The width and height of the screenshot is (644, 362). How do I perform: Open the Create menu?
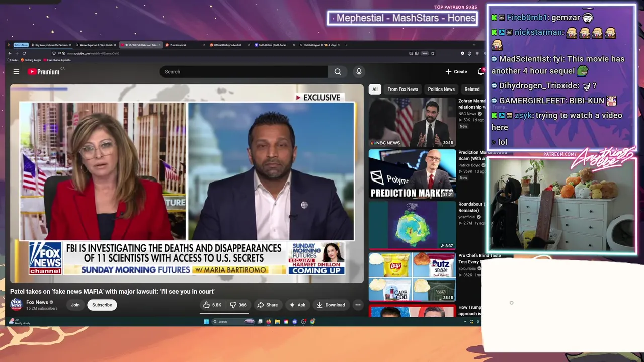coord(456,72)
